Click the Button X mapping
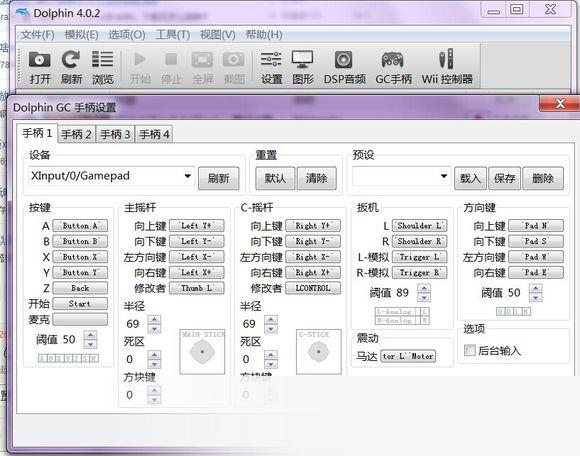This screenshot has height=456, width=580. coord(80,257)
